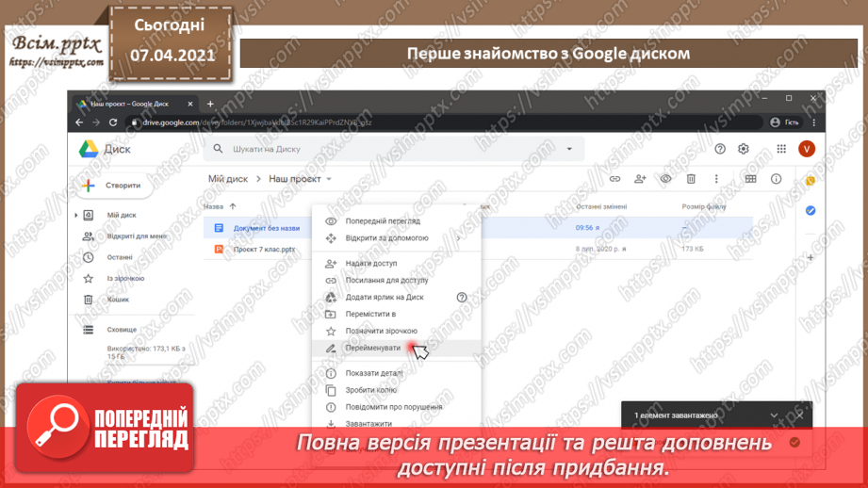Close the Наш проект browser tab
This screenshot has height=488, width=868.
[189, 104]
